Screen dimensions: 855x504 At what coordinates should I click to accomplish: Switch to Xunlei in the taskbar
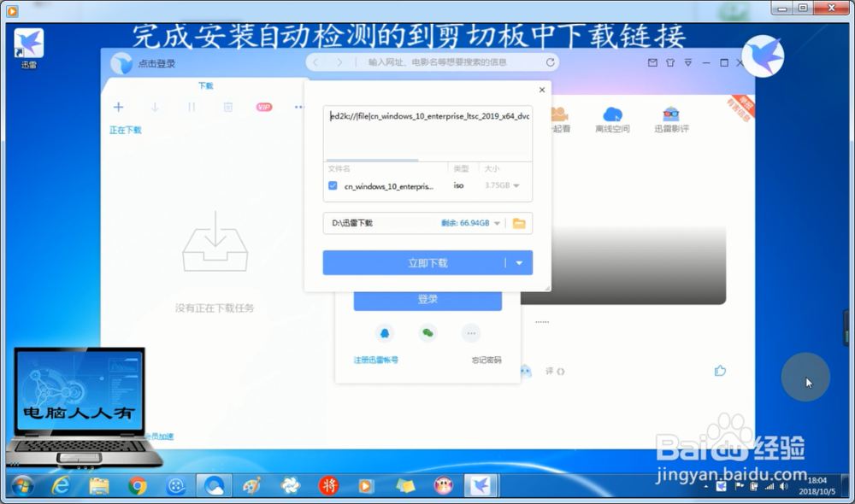[481, 485]
